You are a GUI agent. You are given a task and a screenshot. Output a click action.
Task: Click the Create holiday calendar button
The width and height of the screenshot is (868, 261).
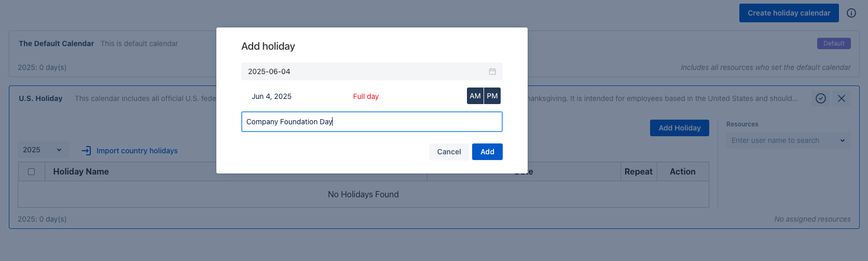(x=789, y=13)
